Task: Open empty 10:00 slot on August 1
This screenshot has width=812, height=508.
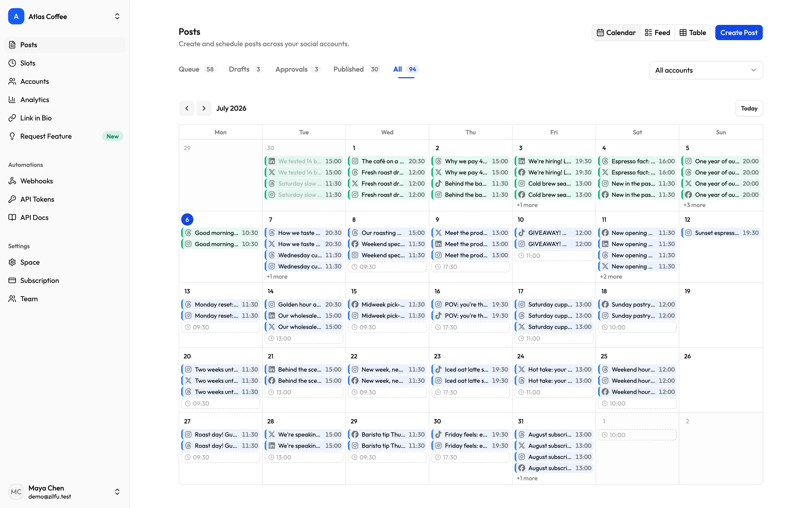Action: [x=637, y=435]
